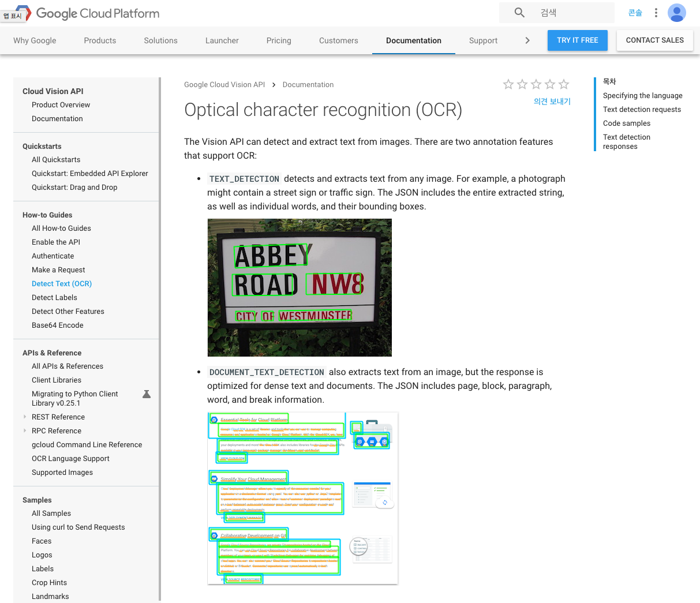The width and height of the screenshot is (700, 603).
Task: Open the 콘솔 console link
Action: coord(635,13)
